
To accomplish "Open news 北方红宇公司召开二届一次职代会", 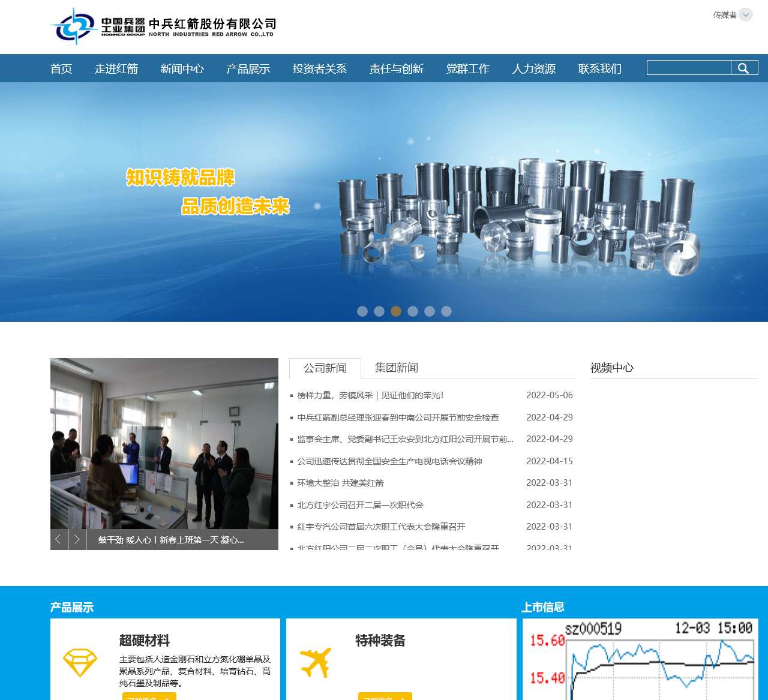I will pyautogui.click(x=360, y=505).
